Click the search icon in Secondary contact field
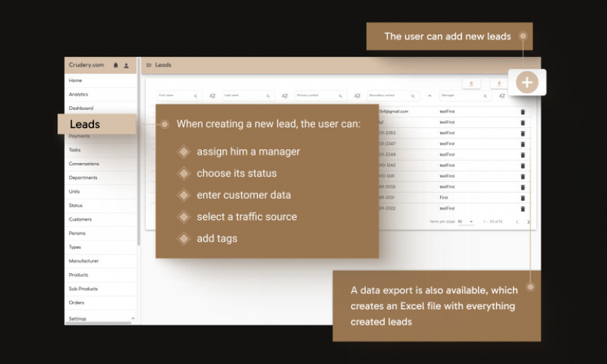 (x=412, y=96)
